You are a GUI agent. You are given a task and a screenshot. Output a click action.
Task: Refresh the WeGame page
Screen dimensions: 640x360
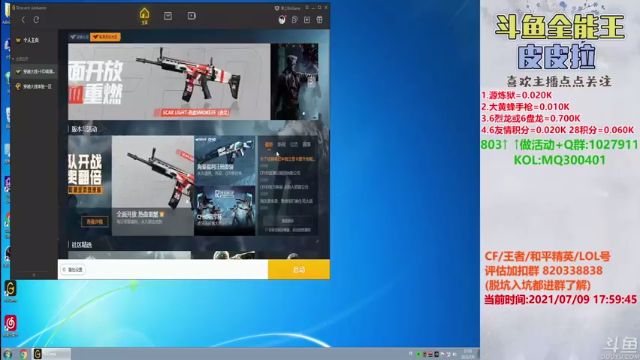click(36, 19)
